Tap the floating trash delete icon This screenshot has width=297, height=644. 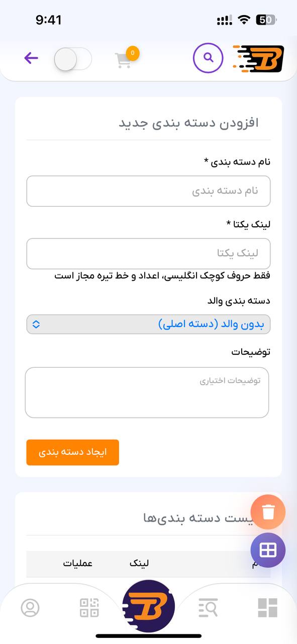(268, 512)
